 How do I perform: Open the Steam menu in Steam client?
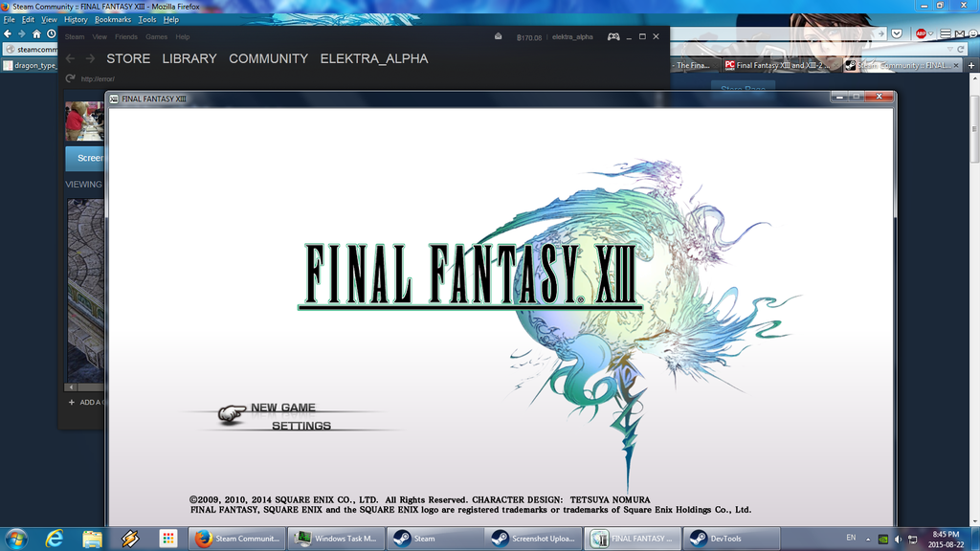75,37
